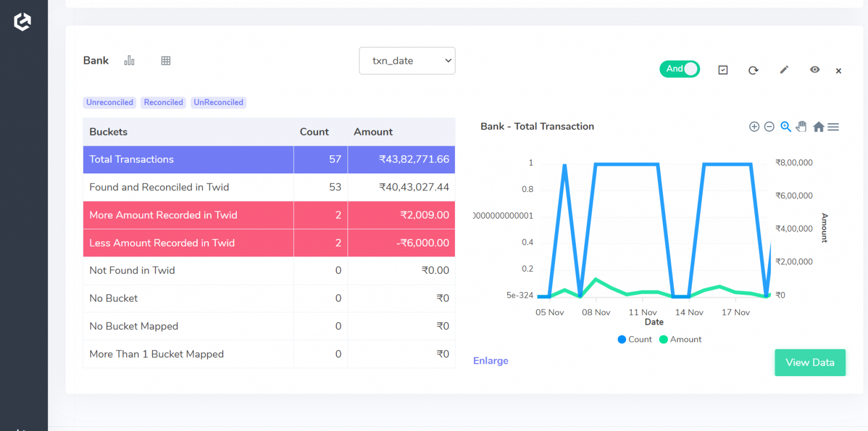The width and height of the screenshot is (868, 431).
Task: Hide the Count series via chart legend
Action: (635, 339)
